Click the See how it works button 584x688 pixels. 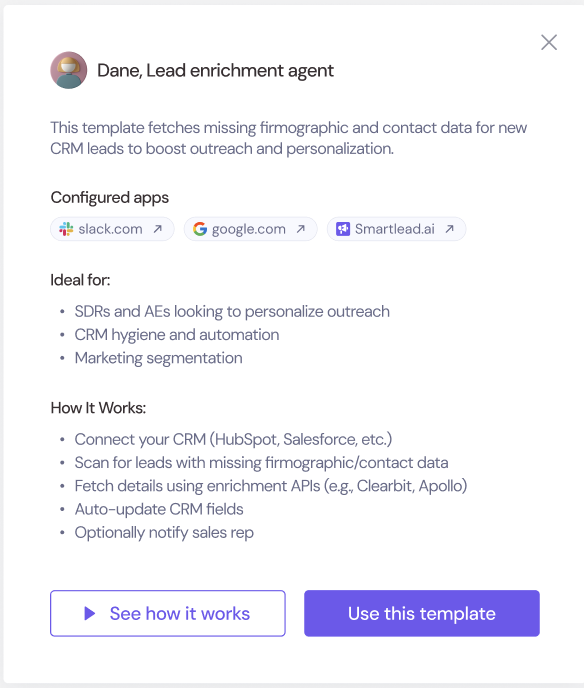(168, 613)
